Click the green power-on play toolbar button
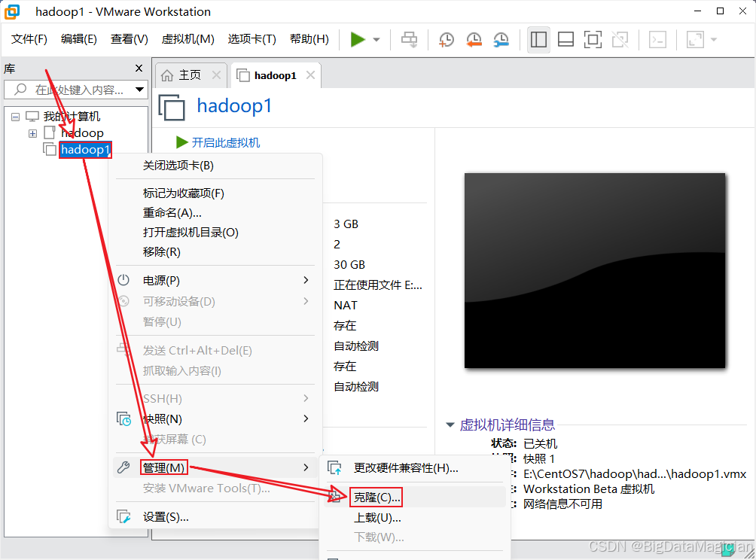 click(357, 39)
